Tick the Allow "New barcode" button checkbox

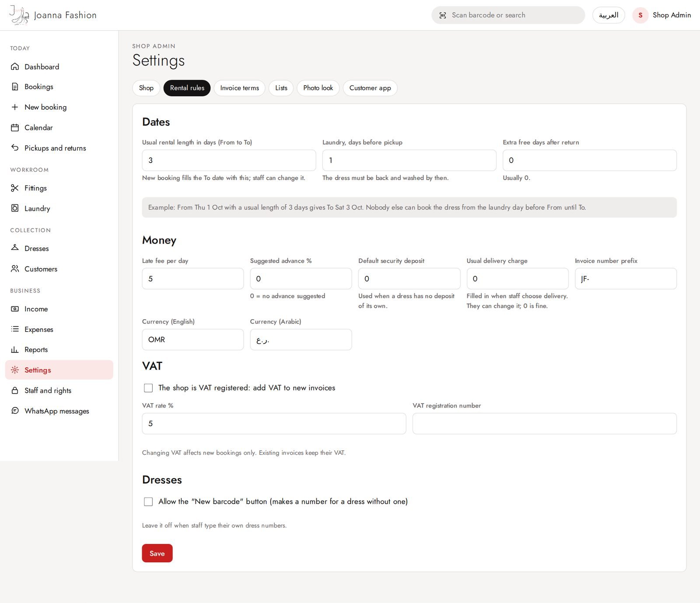click(148, 502)
